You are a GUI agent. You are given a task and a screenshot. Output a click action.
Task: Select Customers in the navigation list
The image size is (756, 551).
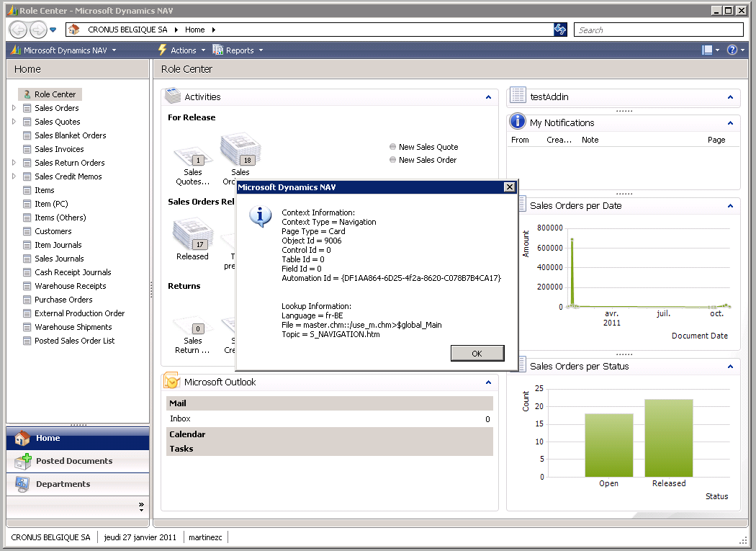[x=53, y=231]
